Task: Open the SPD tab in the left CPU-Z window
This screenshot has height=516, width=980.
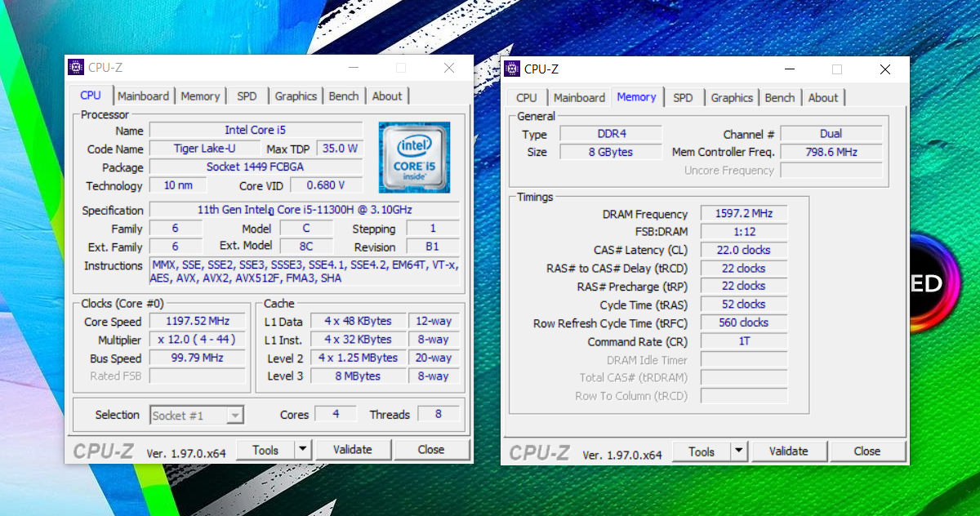Action: pyautogui.click(x=247, y=96)
